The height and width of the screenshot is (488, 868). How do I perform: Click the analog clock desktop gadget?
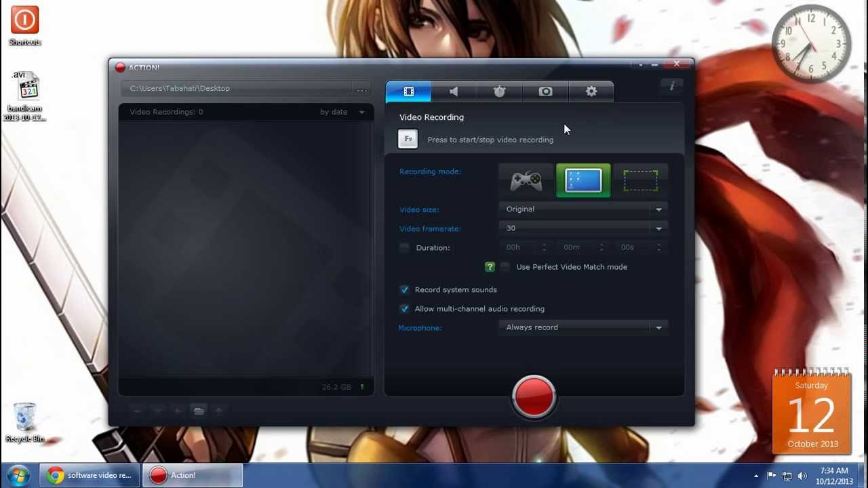(x=811, y=44)
